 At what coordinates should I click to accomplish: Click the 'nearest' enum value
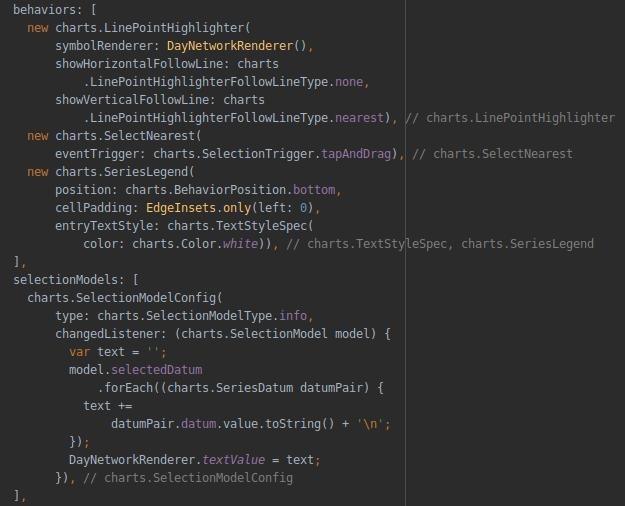[x=359, y=118]
